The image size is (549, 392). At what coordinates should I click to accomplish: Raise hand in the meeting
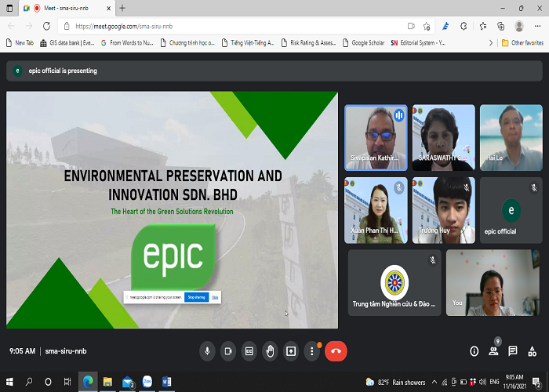click(271, 351)
